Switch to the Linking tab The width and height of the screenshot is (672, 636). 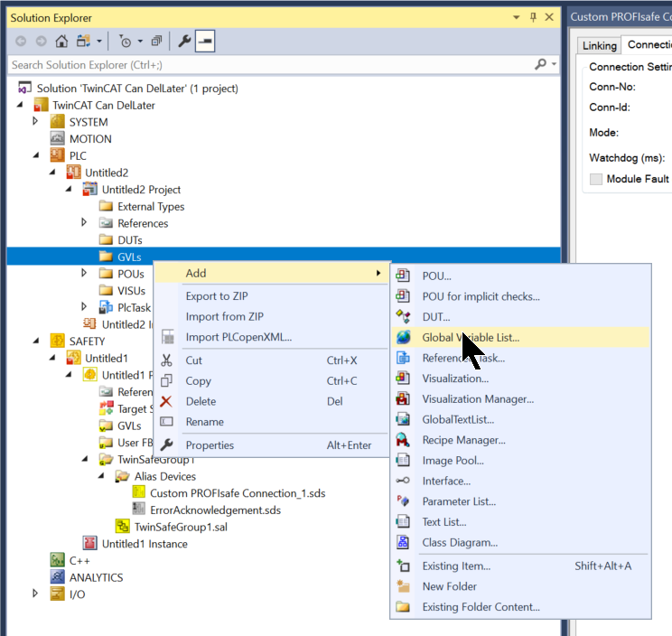click(599, 45)
